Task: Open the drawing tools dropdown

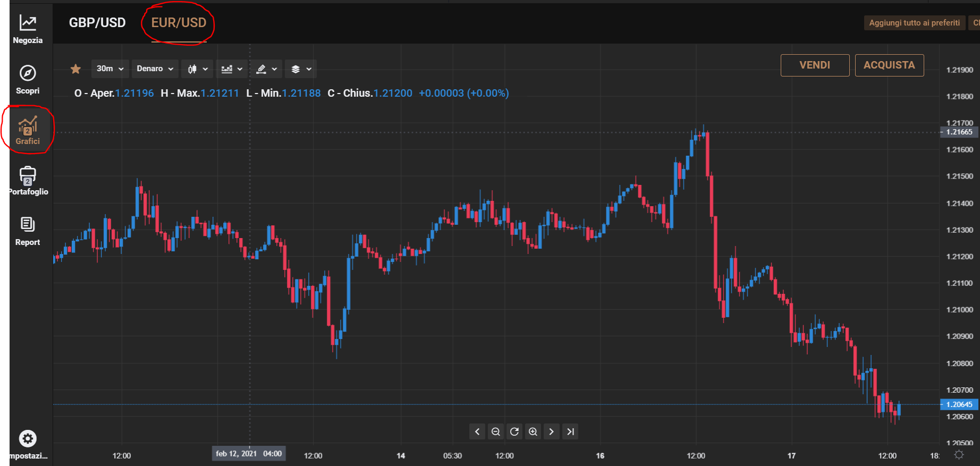Action: [x=266, y=69]
